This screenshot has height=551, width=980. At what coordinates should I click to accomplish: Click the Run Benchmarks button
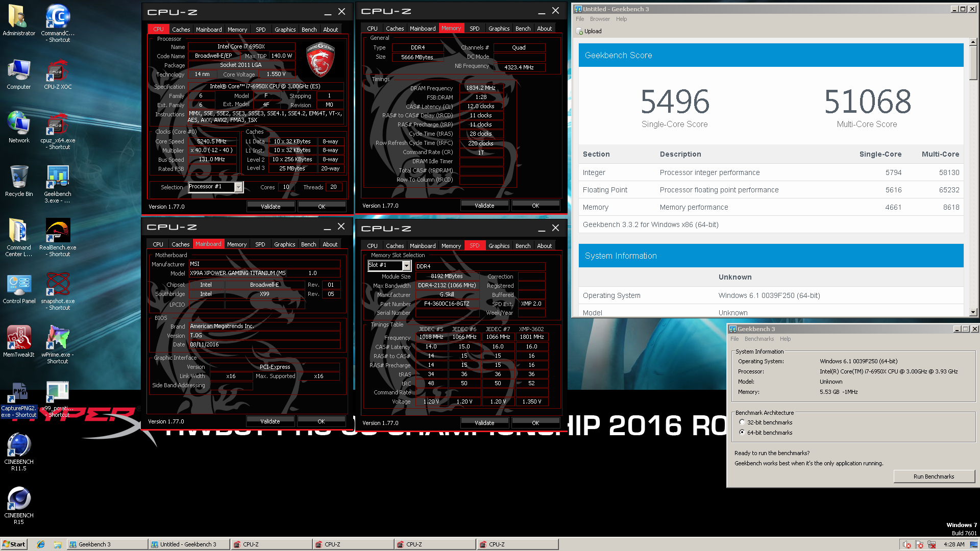point(934,477)
